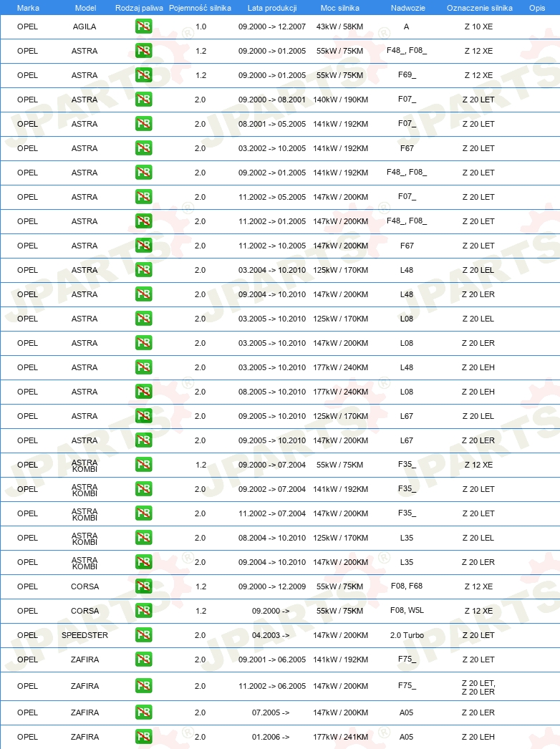Click fuel icon in ASTRA 09.2002 -> 01.2005 row
The height and width of the screenshot is (749, 560).
pyautogui.click(x=143, y=173)
